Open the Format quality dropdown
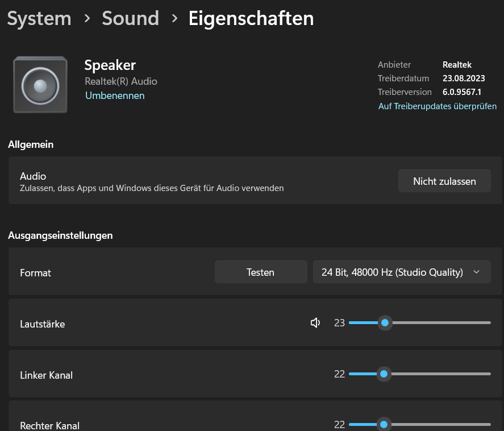The image size is (504, 431). tap(401, 272)
